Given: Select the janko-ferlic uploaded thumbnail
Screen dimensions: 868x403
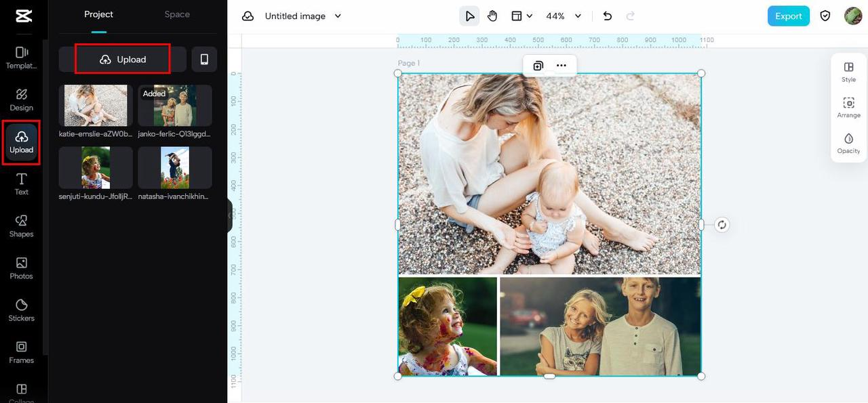Looking at the screenshot, I should (x=175, y=106).
